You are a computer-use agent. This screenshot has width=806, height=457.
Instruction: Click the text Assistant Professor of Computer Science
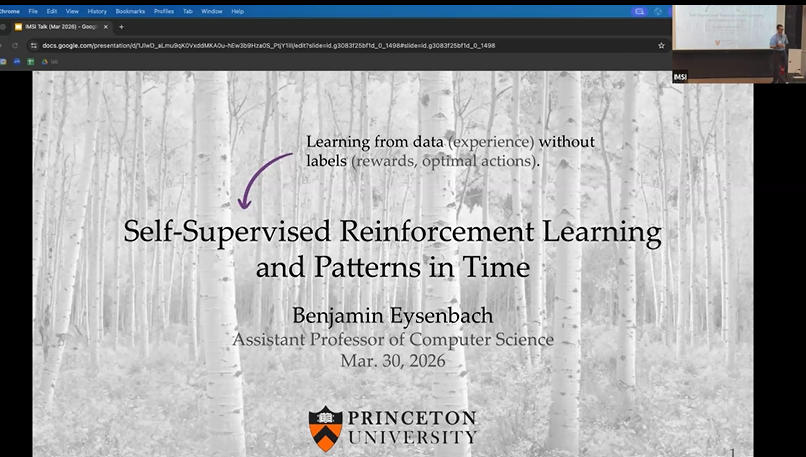coord(393,340)
